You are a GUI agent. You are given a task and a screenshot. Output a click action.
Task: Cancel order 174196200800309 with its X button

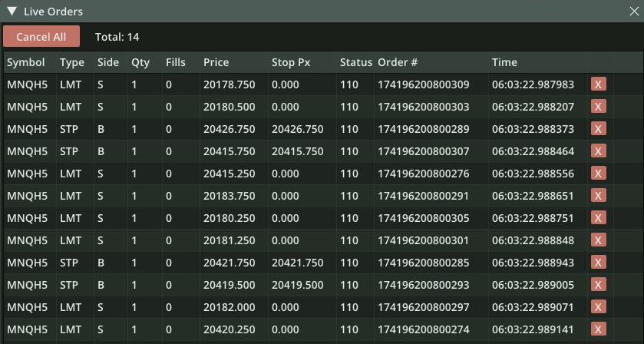(x=599, y=84)
